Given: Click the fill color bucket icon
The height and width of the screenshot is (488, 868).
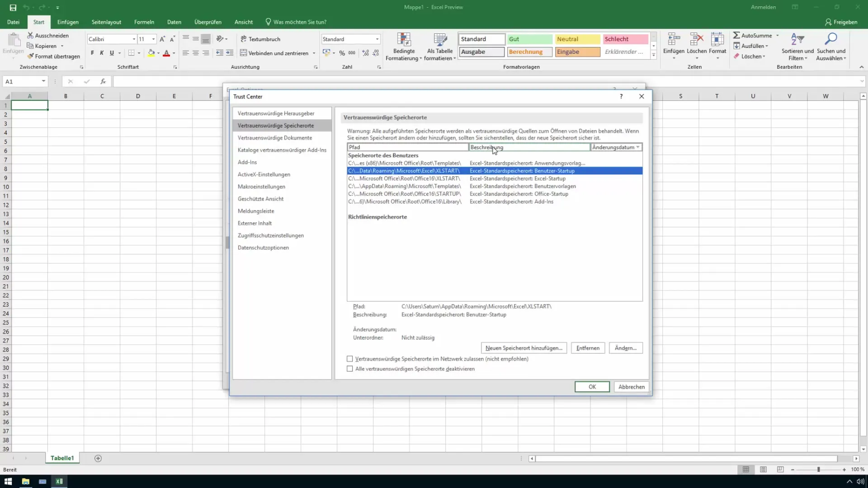Looking at the screenshot, I should (151, 53).
